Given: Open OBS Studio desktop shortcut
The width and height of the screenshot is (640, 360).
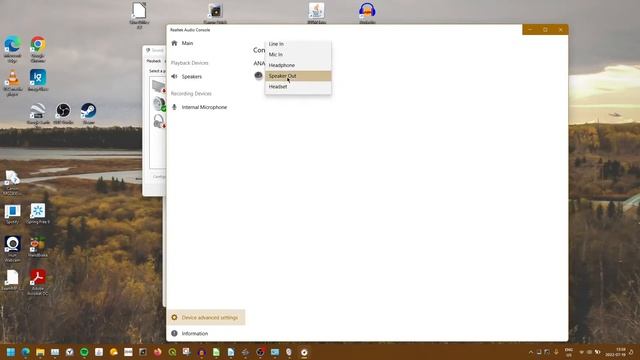Looking at the screenshot, I should (x=63, y=113).
